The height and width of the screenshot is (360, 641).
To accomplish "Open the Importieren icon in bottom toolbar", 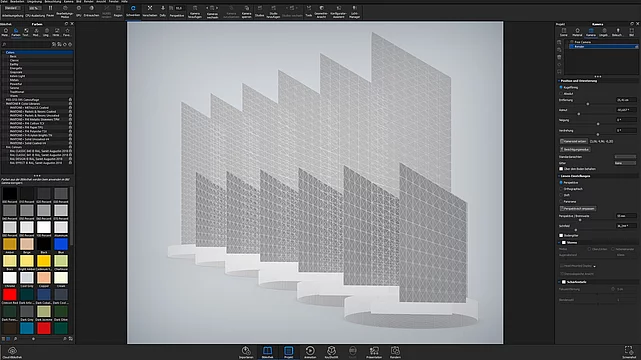I will 246,352.
